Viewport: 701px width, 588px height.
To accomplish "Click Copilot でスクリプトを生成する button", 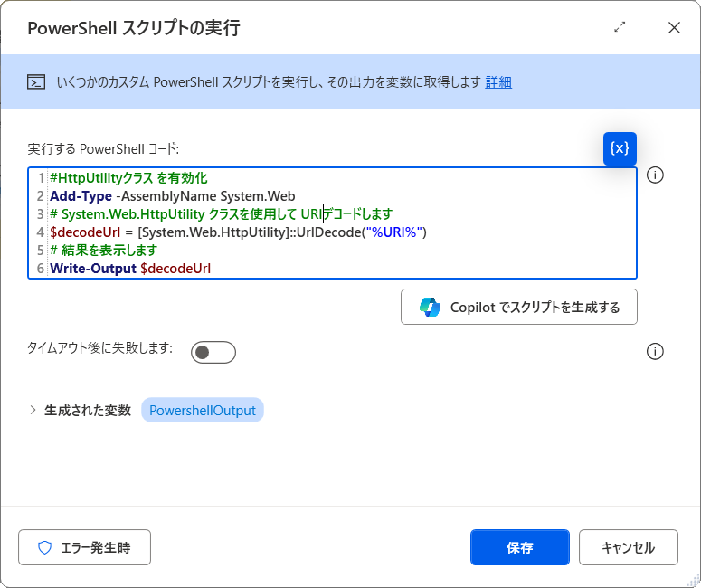I will 519,307.
